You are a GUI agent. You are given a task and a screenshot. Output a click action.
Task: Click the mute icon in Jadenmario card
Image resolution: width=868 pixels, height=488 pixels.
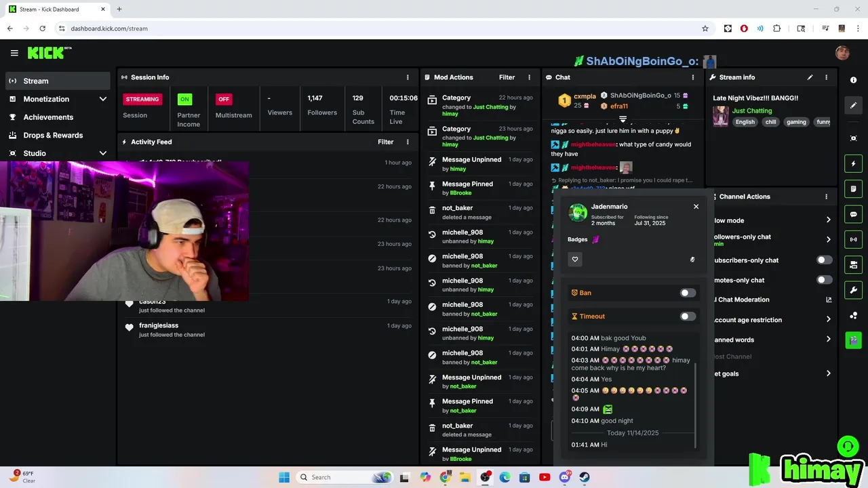click(x=692, y=259)
